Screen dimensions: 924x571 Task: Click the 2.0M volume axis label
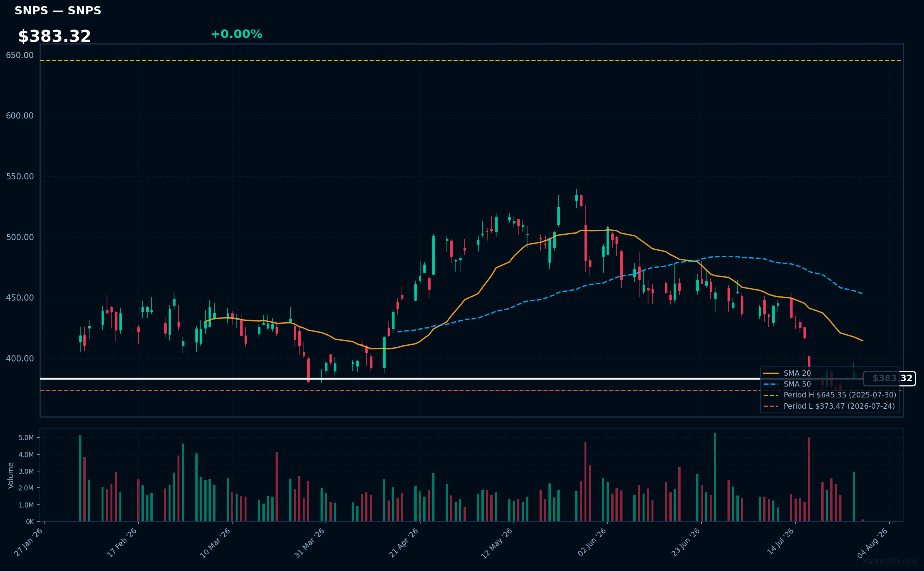[26, 488]
